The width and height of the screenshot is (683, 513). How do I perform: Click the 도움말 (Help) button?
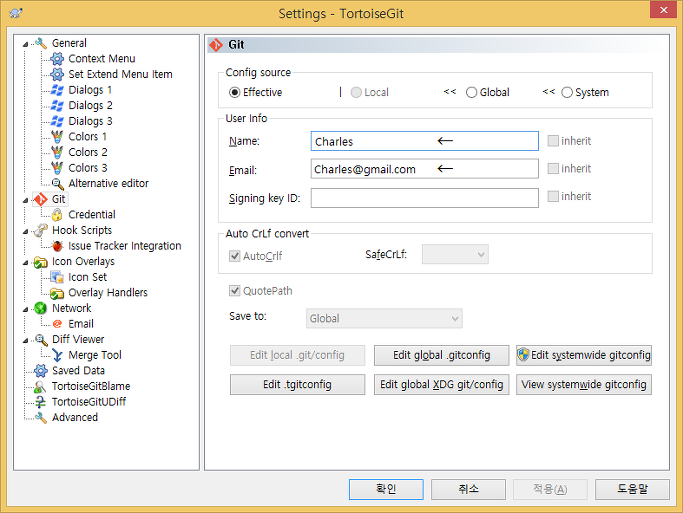click(x=632, y=489)
